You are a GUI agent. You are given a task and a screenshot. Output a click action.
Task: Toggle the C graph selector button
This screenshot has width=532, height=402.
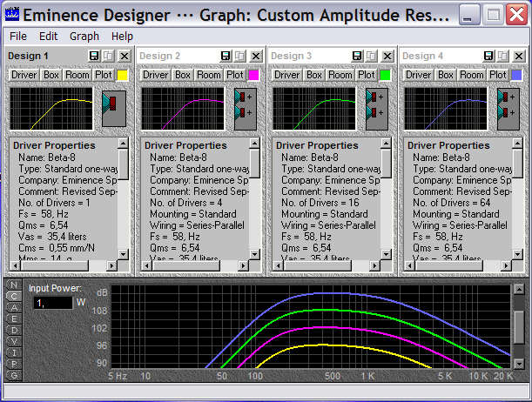14,296
